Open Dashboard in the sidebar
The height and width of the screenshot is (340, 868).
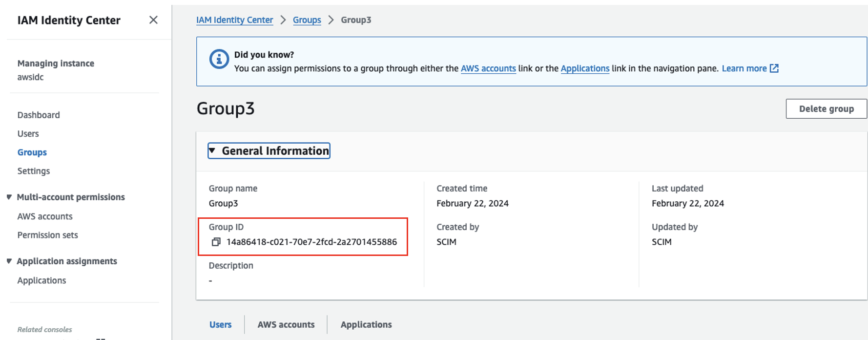pos(39,115)
